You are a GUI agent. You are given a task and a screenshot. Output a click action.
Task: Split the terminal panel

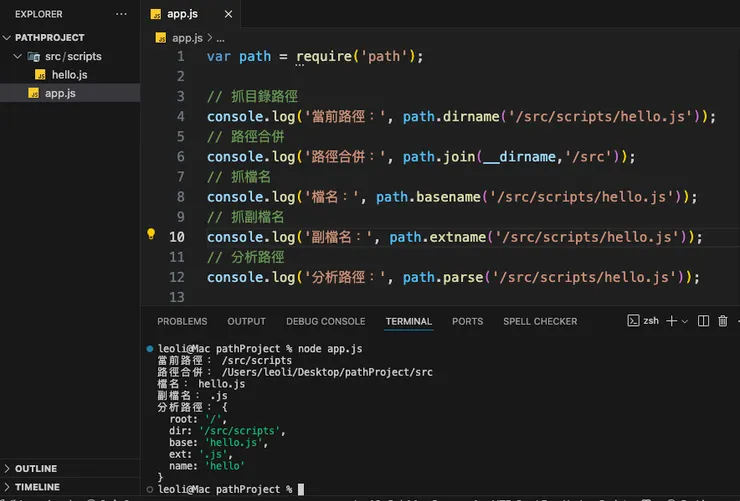[703, 321]
